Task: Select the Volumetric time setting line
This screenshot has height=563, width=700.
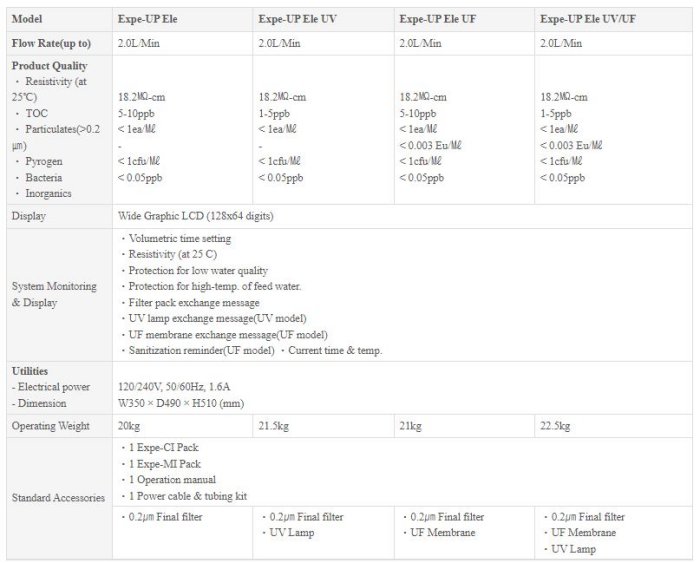Action: 180,239
